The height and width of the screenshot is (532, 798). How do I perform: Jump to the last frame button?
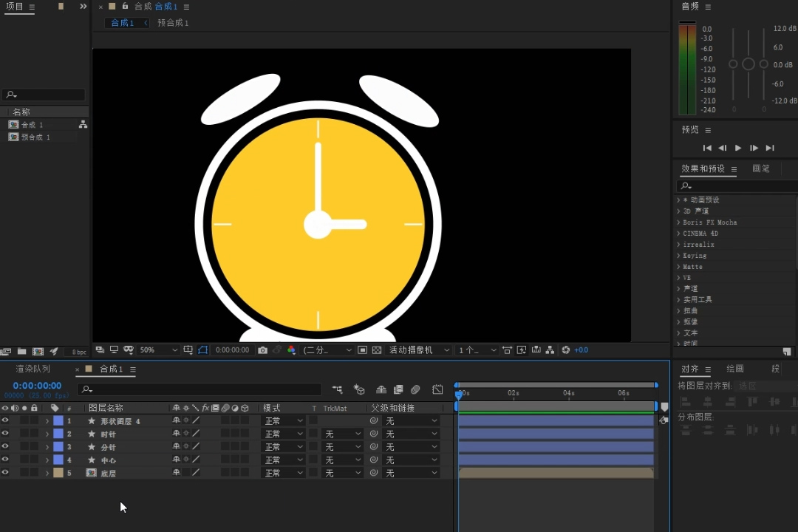(x=770, y=148)
